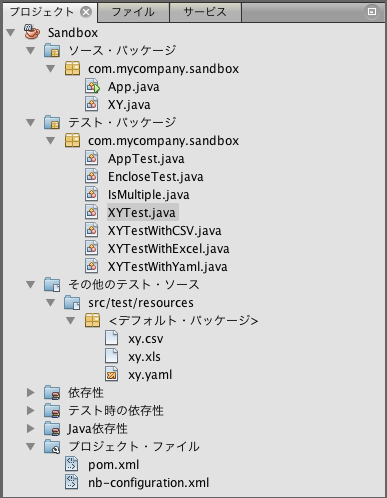Screen dimensions: 387x498
Task: Switch to the サービス tab
Action: (x=205, y=12)
